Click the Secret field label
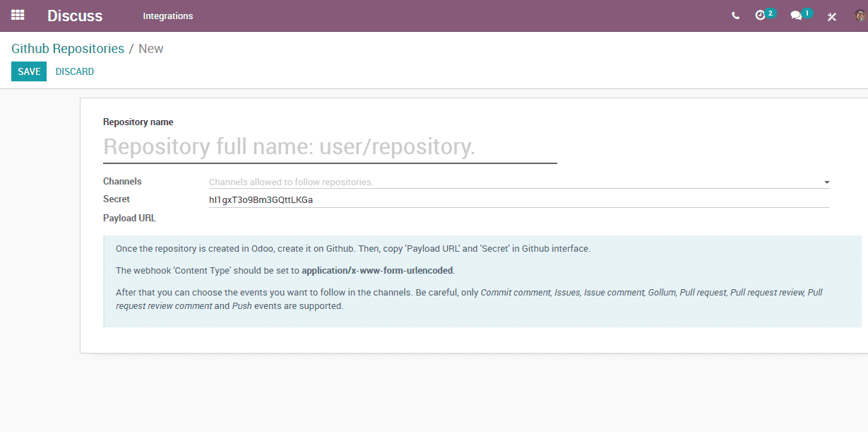 tap(117, 199)
